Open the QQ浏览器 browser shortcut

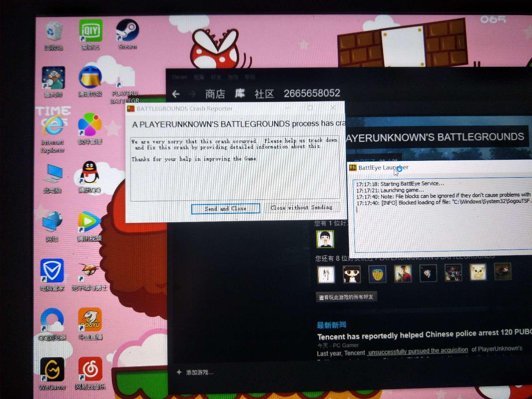pos(52,324)
